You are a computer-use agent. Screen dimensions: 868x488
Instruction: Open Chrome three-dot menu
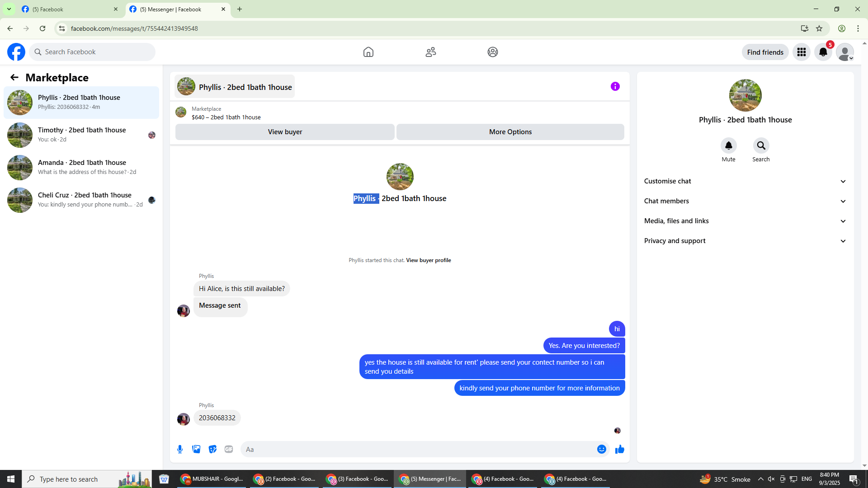tap(858, 28)
